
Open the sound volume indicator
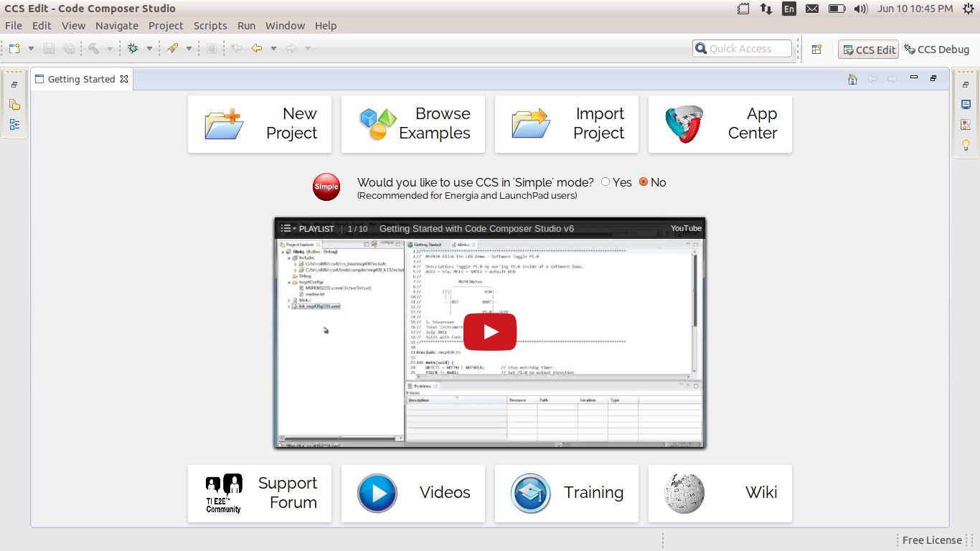861,9
